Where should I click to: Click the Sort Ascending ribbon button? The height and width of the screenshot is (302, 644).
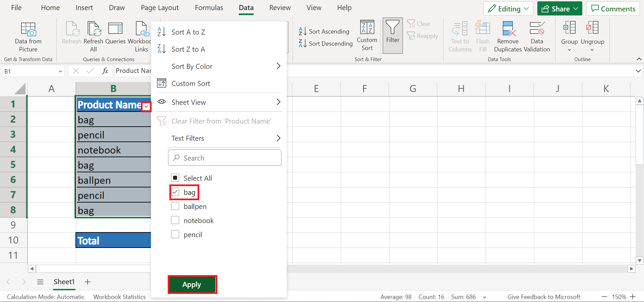[x=324, y=32]
